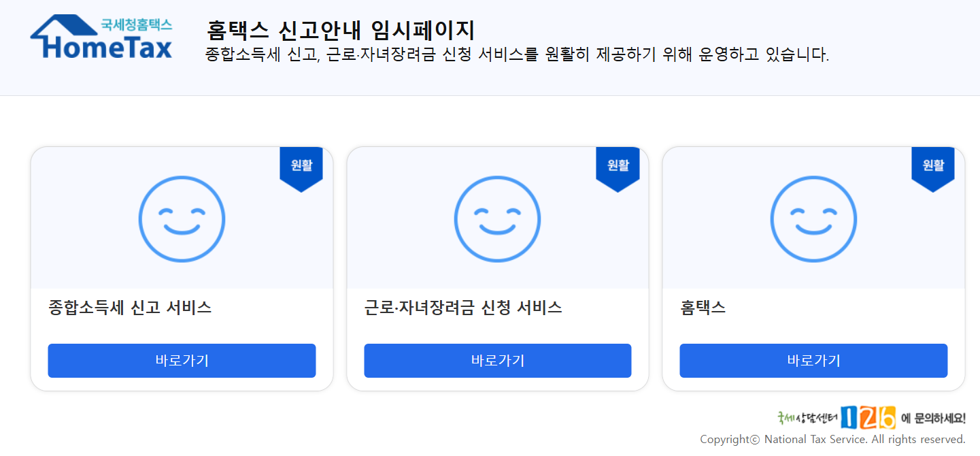
Task: Click smiley icon on 종합소득세 신고 card
Action: click(x=182, y=219)
